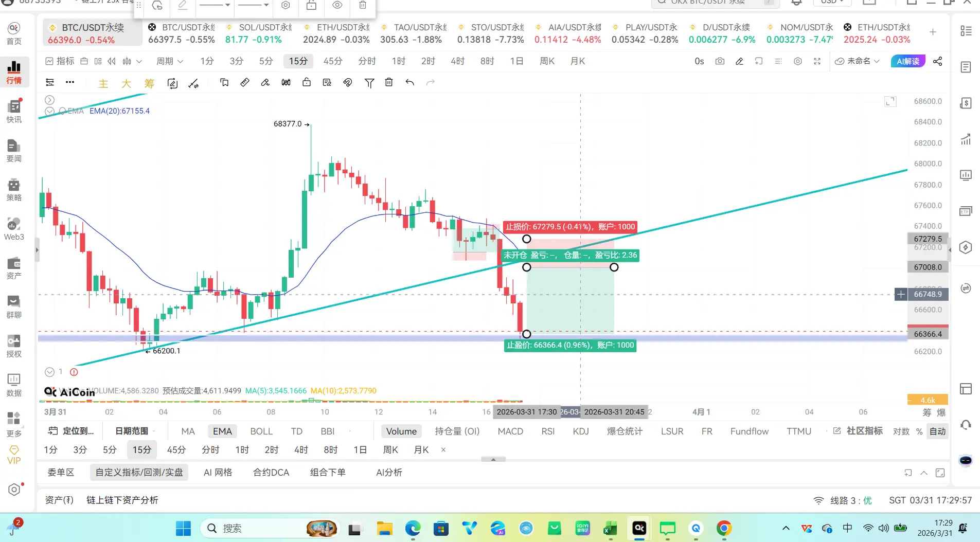The height and width of the screenshot is (542, 980).
Task: Collapse the EMA indicator legend chevron
Action: click(49, 111)
